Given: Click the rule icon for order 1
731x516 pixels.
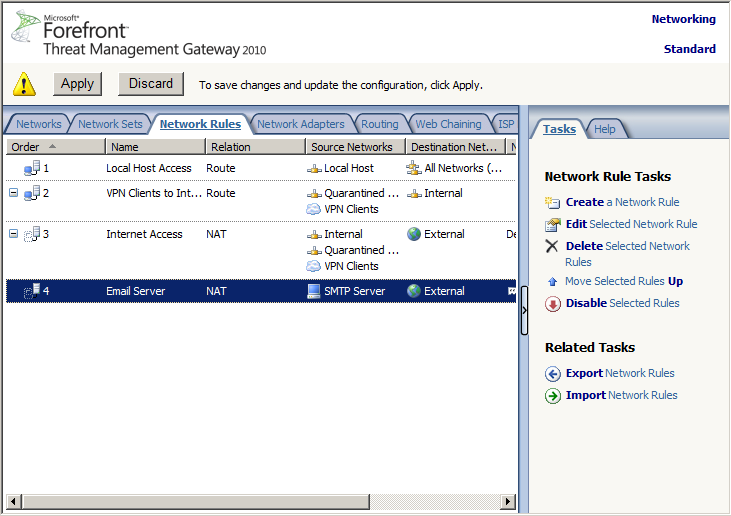Looking at the screenshot, I should point(32,168).
